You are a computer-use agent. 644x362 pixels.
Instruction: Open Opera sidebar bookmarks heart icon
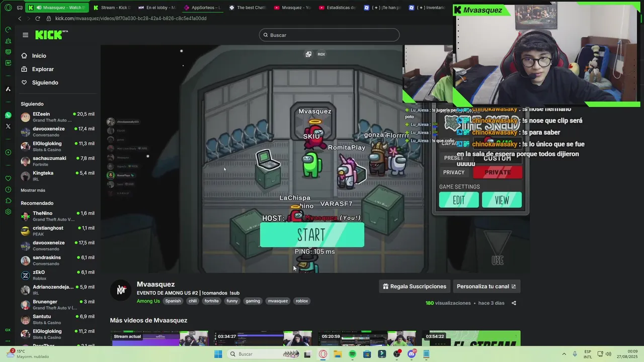click(8, 178)
